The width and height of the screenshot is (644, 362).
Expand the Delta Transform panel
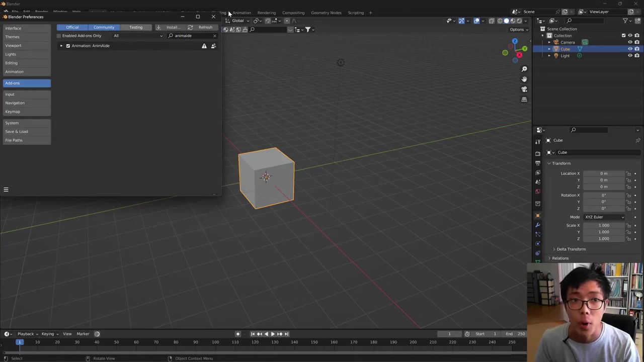pyautogui.click(x=571, y=249)
